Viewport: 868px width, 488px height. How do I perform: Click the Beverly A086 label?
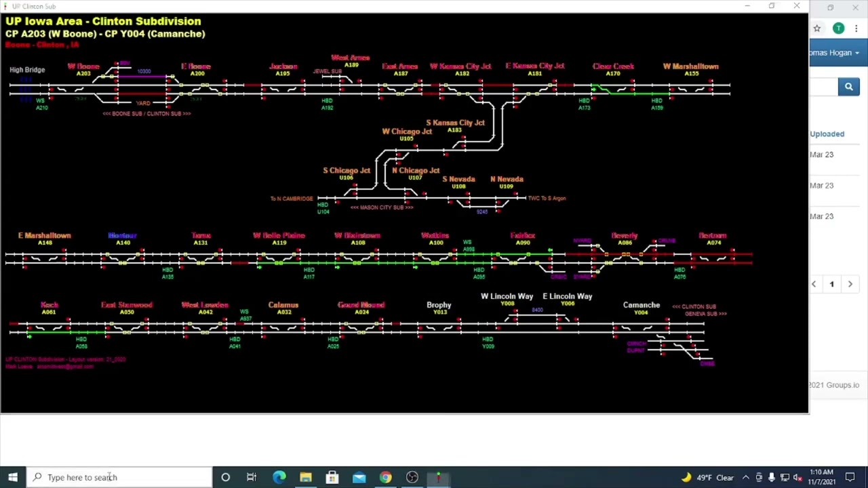pyautogui.click(x=625, y=239)
